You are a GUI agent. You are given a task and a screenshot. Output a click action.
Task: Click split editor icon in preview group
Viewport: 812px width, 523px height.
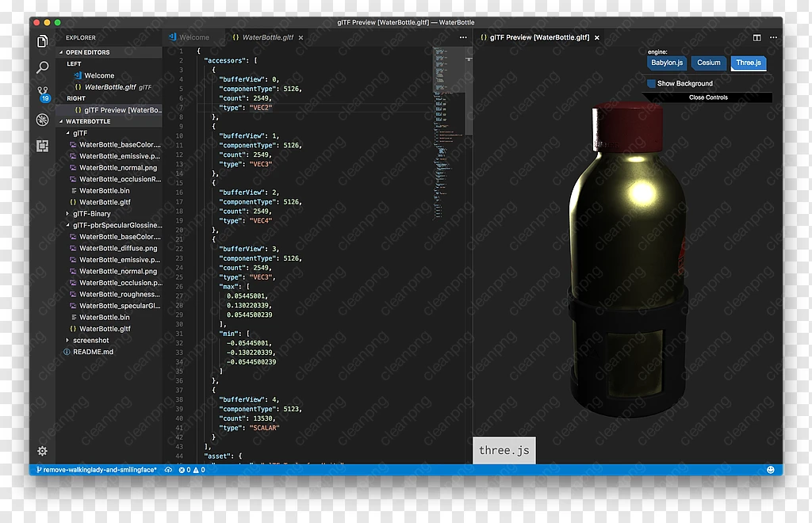(x=757, y=37)
